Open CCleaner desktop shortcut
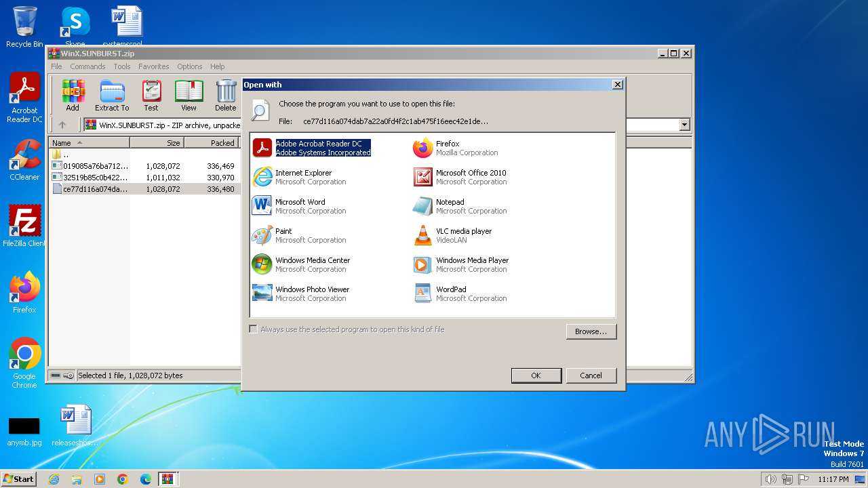This screenshot has height=488, width=868. tap(24, 160)
